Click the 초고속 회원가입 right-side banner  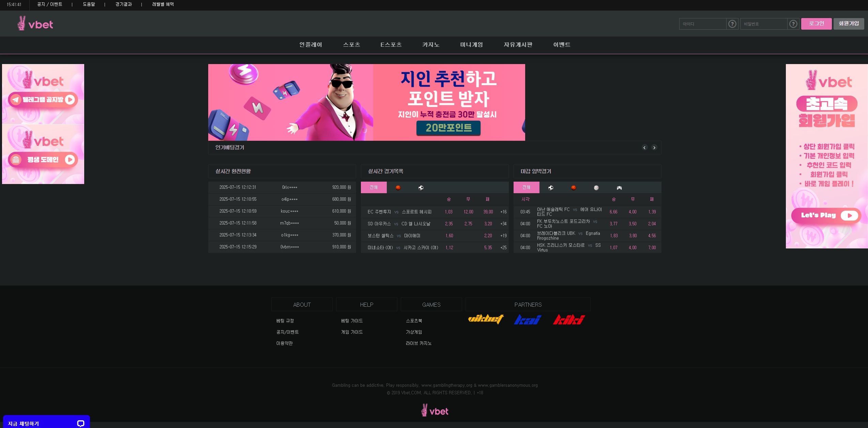[827, 156]
